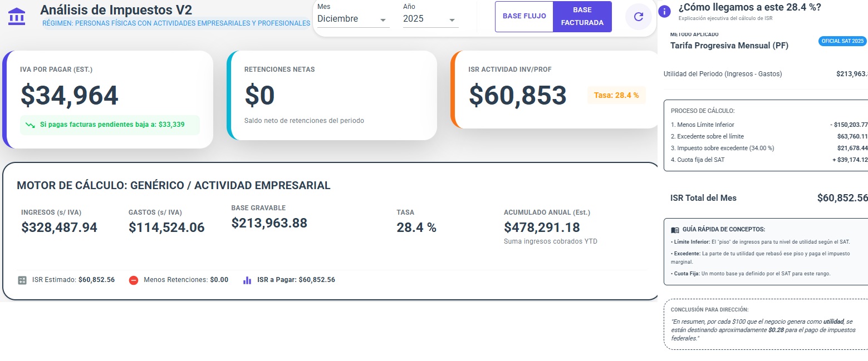Click the pending invoices savings notice
This screenshot has height=361, width=868.
click(110, 125)
